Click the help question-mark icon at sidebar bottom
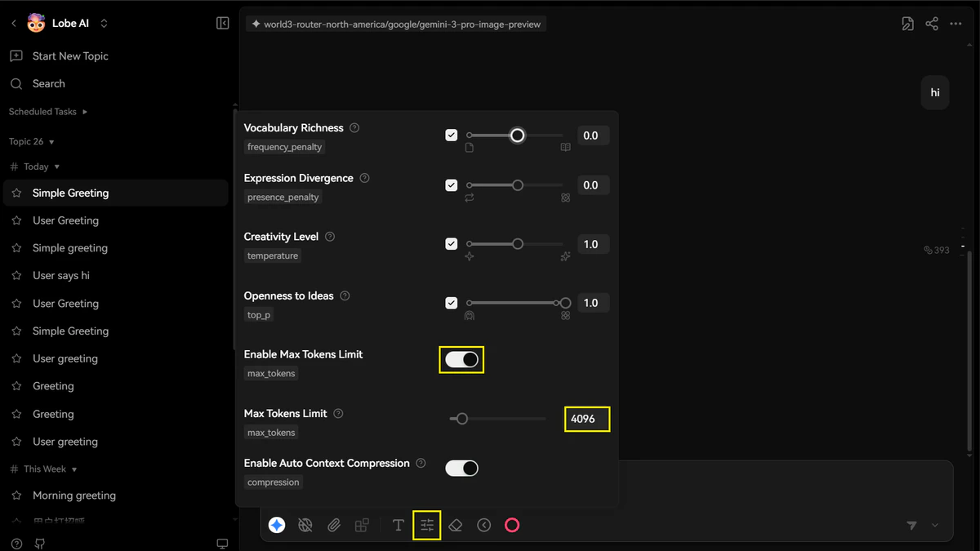980x551 pixels. (x=16, y=544)
